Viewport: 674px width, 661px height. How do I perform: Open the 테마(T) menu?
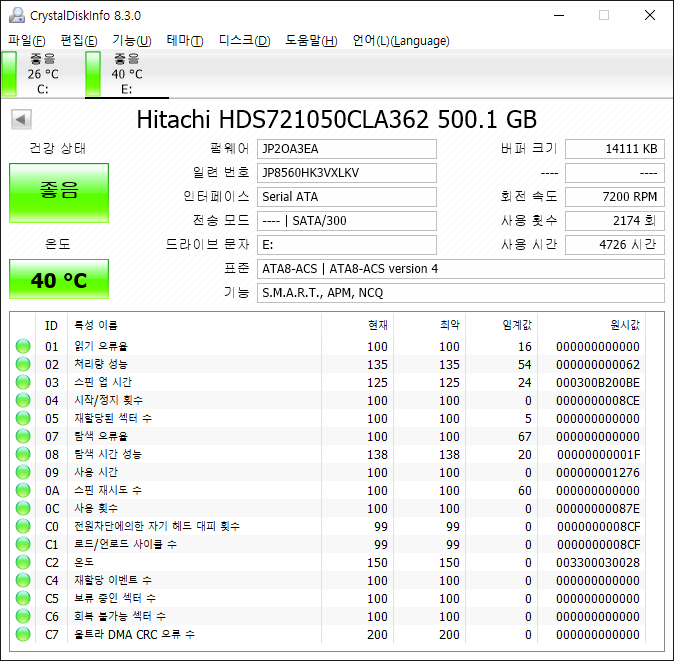coord(184,41)
